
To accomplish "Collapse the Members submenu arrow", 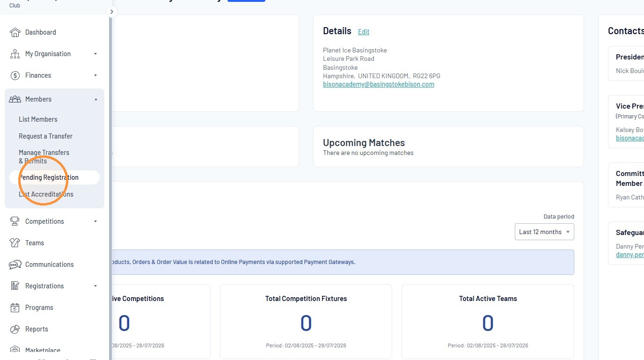I will pos(95,99).
